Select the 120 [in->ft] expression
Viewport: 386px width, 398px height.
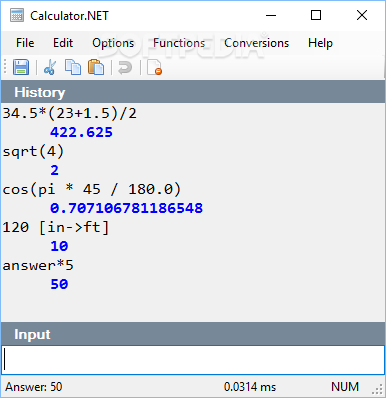click(56, 228)
